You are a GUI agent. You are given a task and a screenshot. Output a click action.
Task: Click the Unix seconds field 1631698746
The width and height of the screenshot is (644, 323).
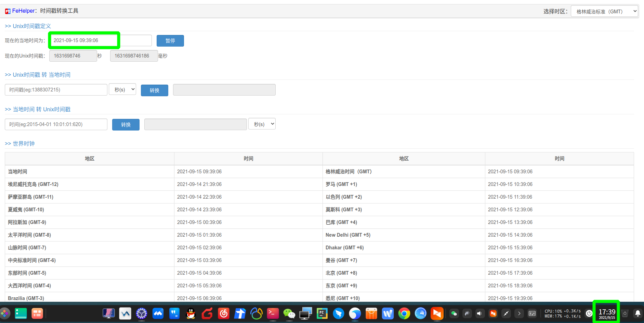(x=73, y=56)
